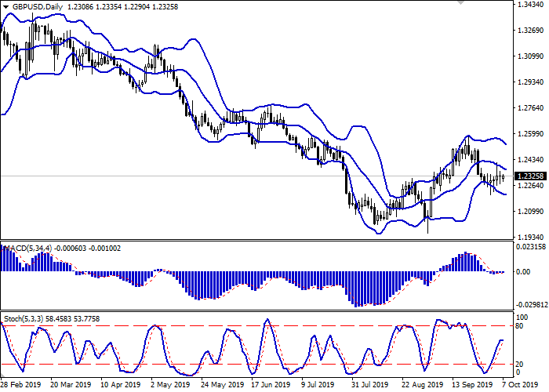Image resolution: width=549 pixels, height=392 pixels.
Task: Click the 24 May 2019 date label
Action: pyautogui.click(x=221, y=385)
